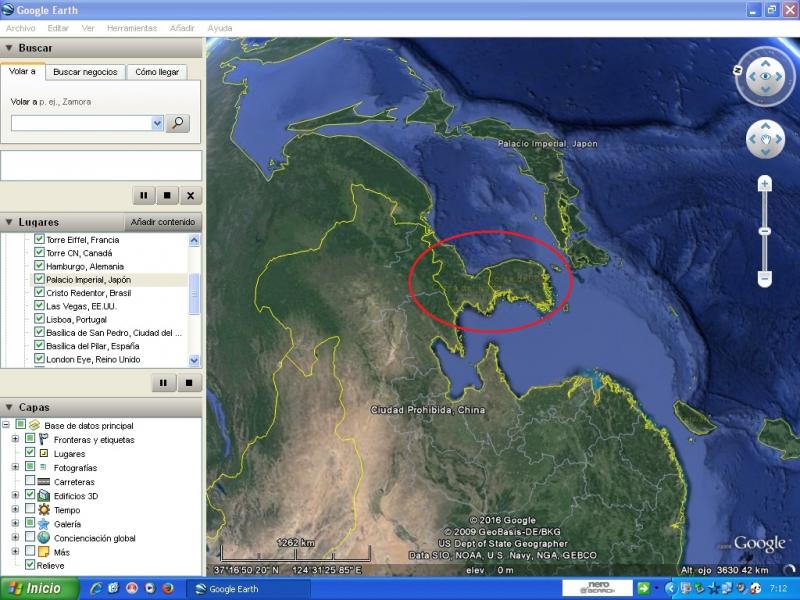Click the Añadir contenido button
Viewport: 800px width, 600px height.
pyautogui.click(x=163, y=222)
